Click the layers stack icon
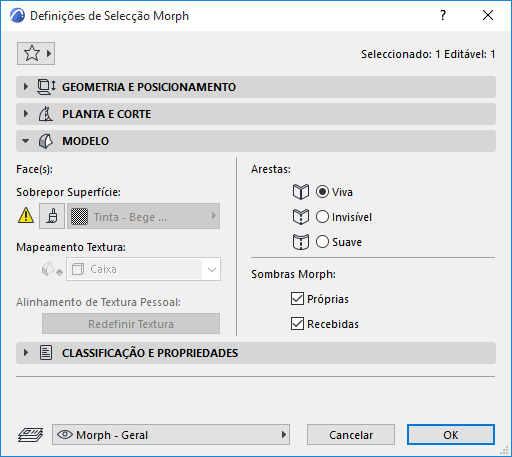Image resolution: width=512 pixels, height=457 pixels. tap(30, 435)
